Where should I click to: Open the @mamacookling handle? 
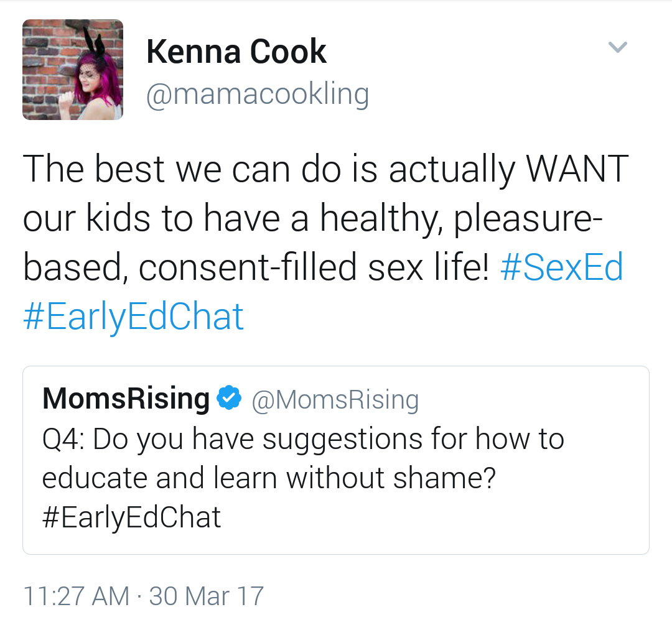pos(257,94)
